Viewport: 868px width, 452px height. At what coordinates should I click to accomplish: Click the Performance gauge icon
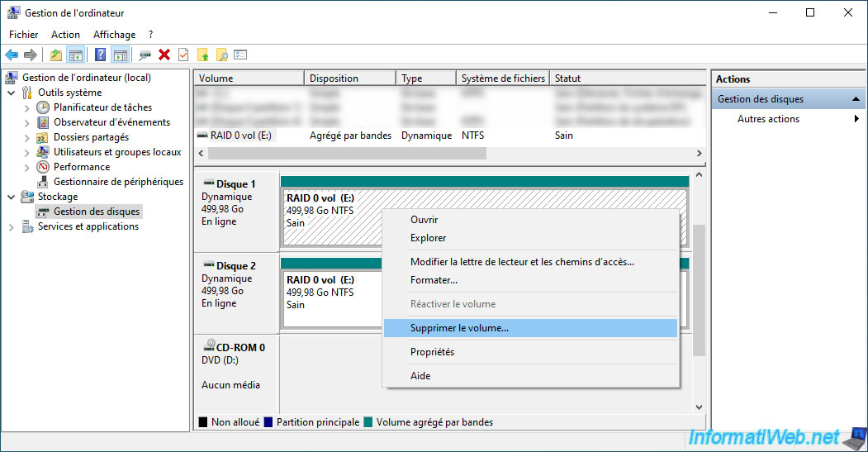pyautogui.click(x=43, y=167)
